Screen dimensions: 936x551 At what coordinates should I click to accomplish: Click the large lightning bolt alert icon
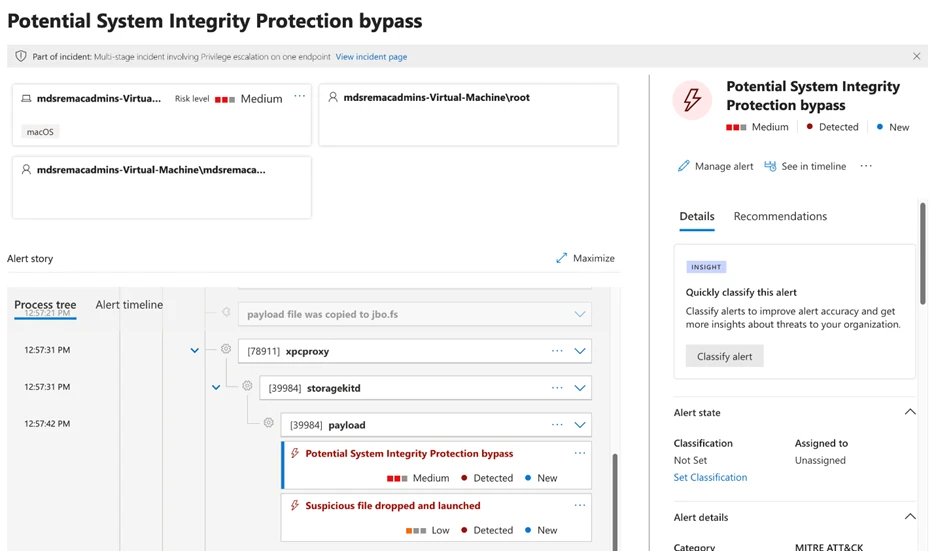(692, 100)
